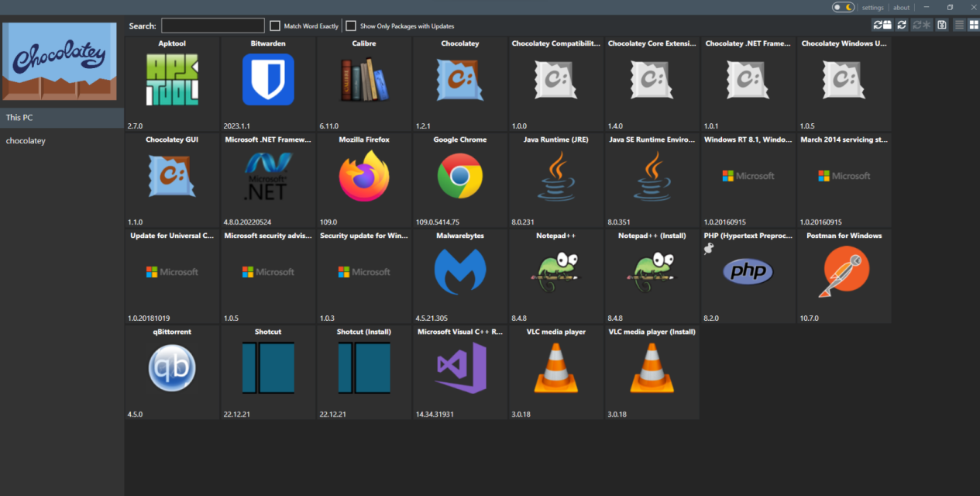Select Microsoft Visual C++ Redistributable tile
980x496 pixels.
point(460,372)
